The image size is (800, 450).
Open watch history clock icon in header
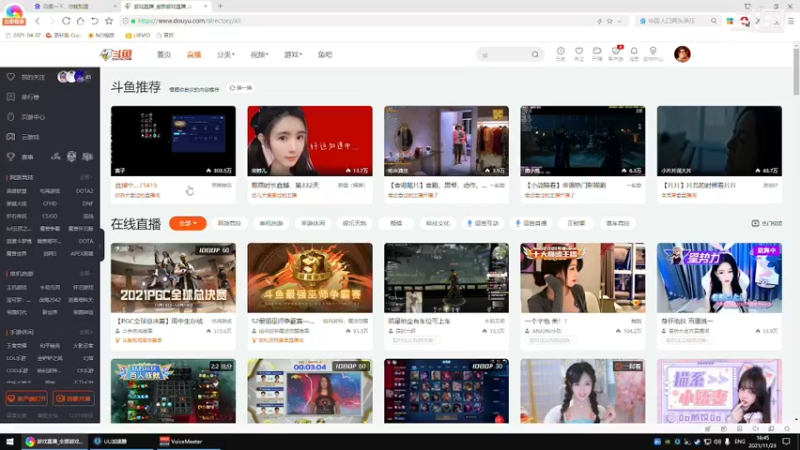click(560, 54)
